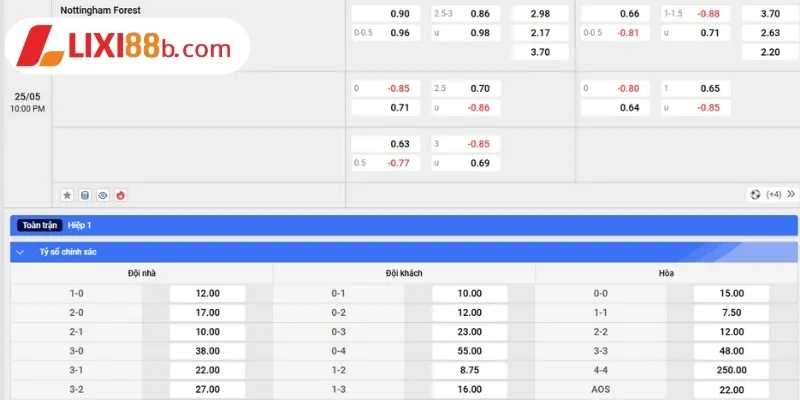Click 1X2 odds 2.98
The image size is (800, 400).
click(540, 14)
